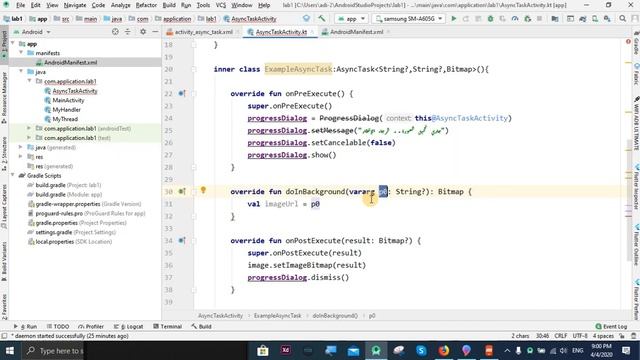Open the Android project view dropdown

(32, 31)
